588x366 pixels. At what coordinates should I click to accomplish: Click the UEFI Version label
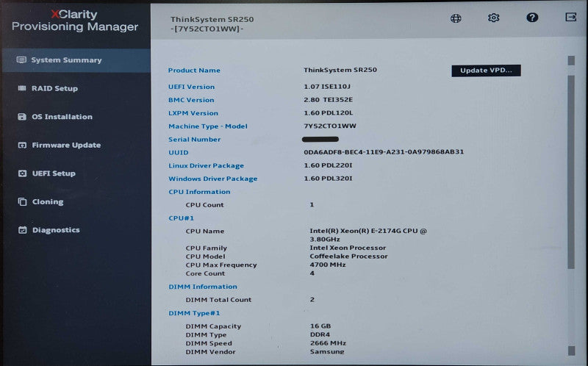click(191, 87)
